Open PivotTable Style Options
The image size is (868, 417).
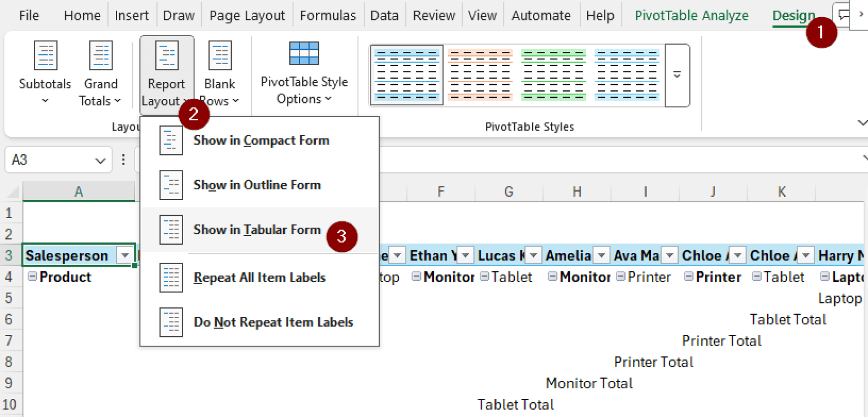coord(304,73)
